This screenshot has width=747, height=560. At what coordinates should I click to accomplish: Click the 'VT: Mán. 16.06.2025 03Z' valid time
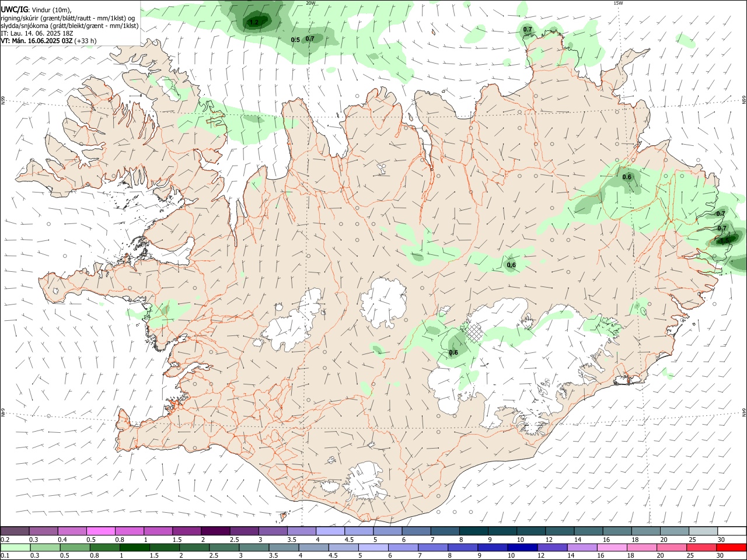click(37, 41)
